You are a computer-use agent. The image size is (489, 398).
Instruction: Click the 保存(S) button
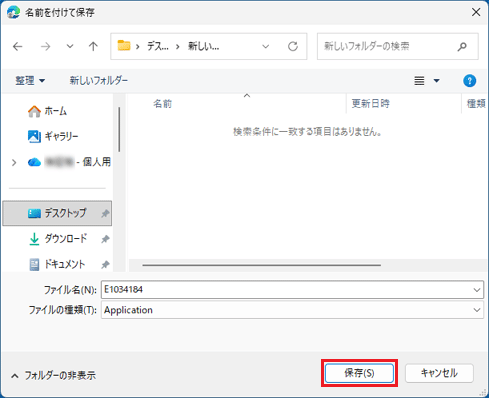click(359, 373)
